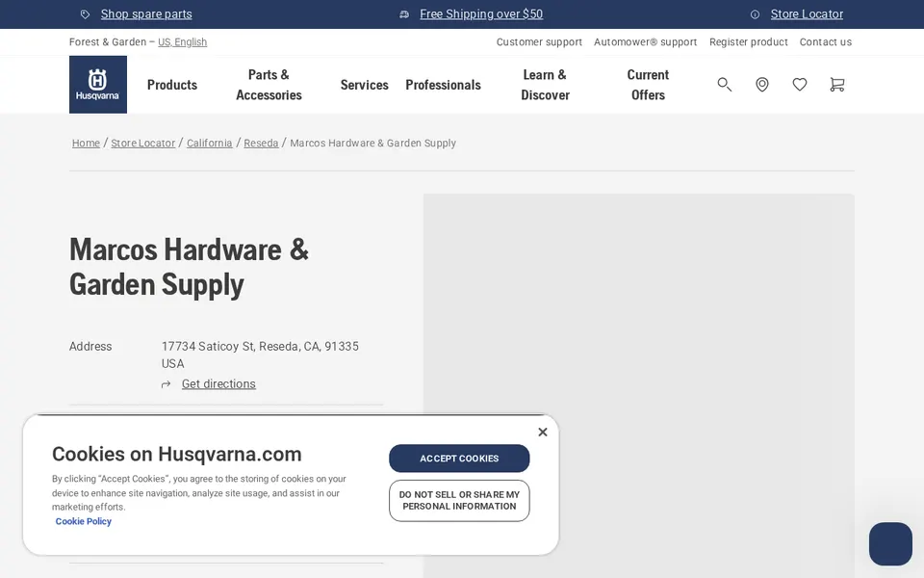
Task: Go to California breadcrumb
Action: pyautogui.click(x=209, y=144)
